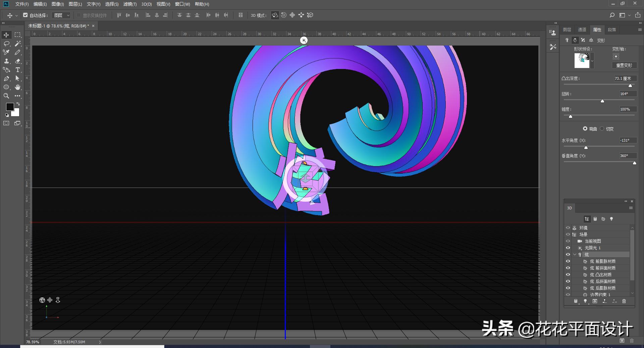Viewport: 644px width, 348px height.
Task: Open the 形状预设 shape preset dropdown
Action: (592, 61)
